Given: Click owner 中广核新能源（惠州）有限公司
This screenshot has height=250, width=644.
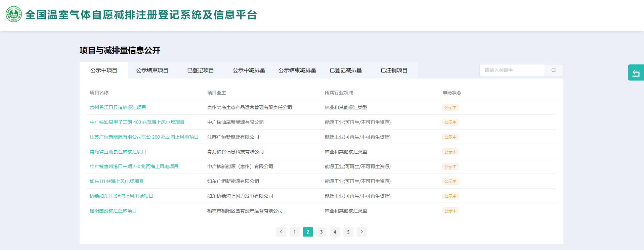Looking at the screenshot, I should (240, 166).
